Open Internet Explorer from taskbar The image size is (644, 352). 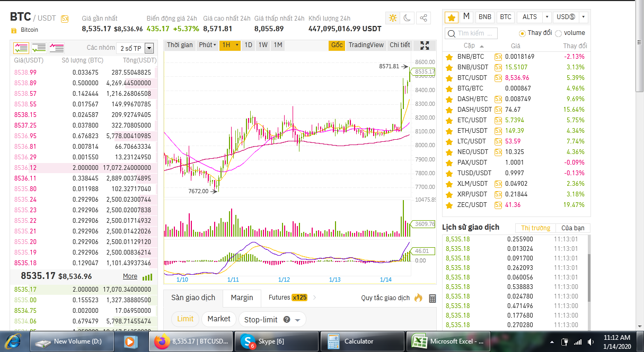click(x=14, y=341)
